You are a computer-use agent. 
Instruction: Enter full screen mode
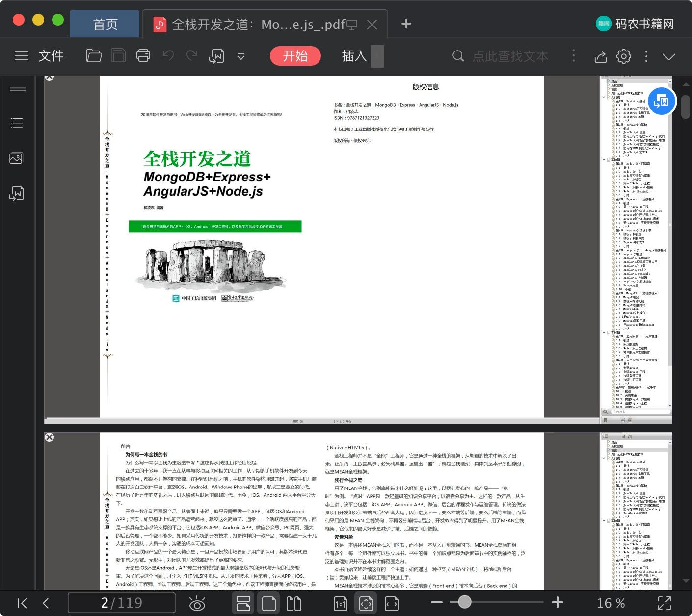click(x=665, y=603)
